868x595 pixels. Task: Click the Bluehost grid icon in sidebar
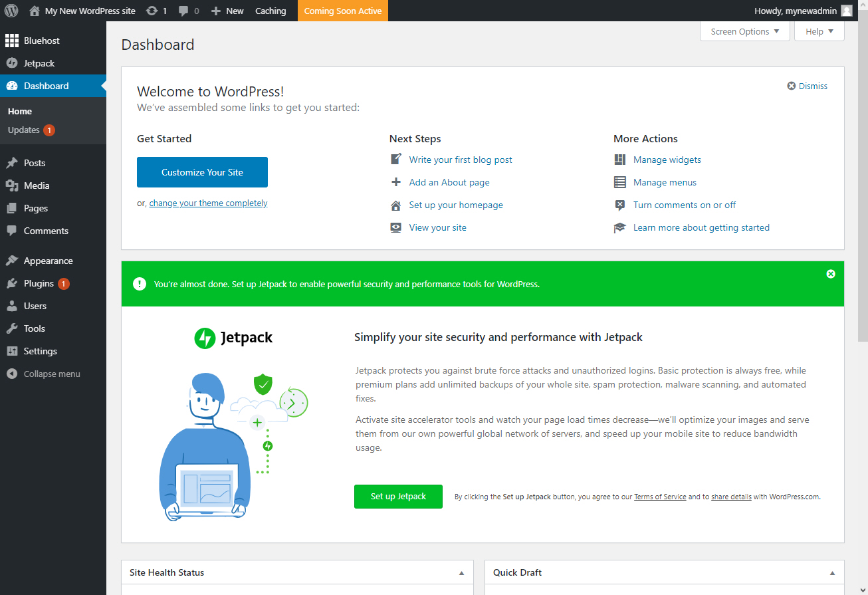coord(12,41)
